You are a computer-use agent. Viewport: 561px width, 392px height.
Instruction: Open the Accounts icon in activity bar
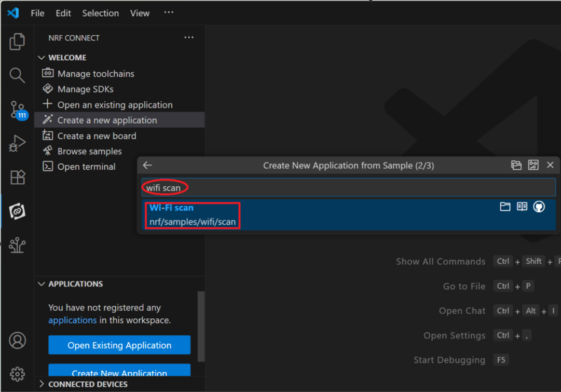pyautogui.click(x=17, y=341)
